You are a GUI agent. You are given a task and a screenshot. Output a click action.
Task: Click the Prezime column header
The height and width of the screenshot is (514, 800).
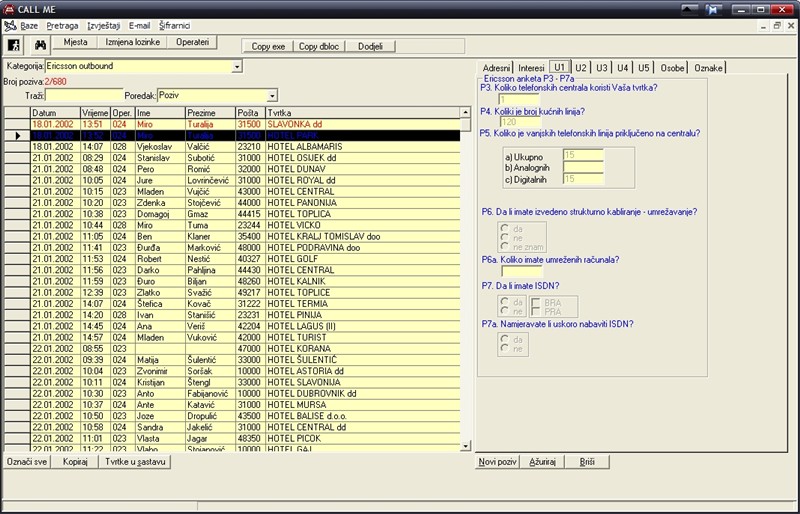tap(210, 113)
